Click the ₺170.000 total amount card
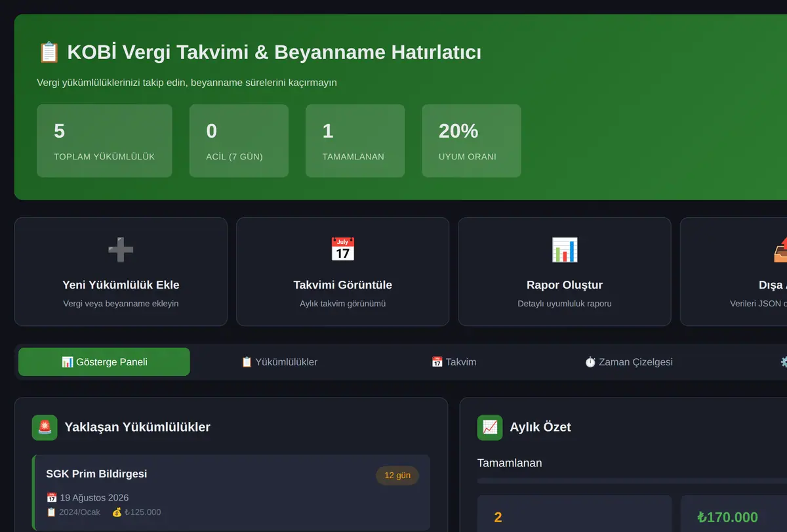 pos(734,514)
